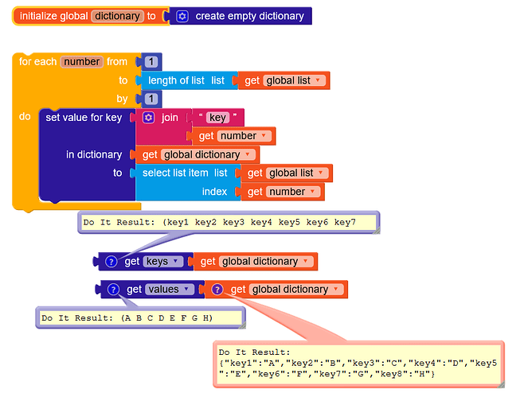Click the gear icon on join block
Viewport: 532px width, 397px height.
148,118
